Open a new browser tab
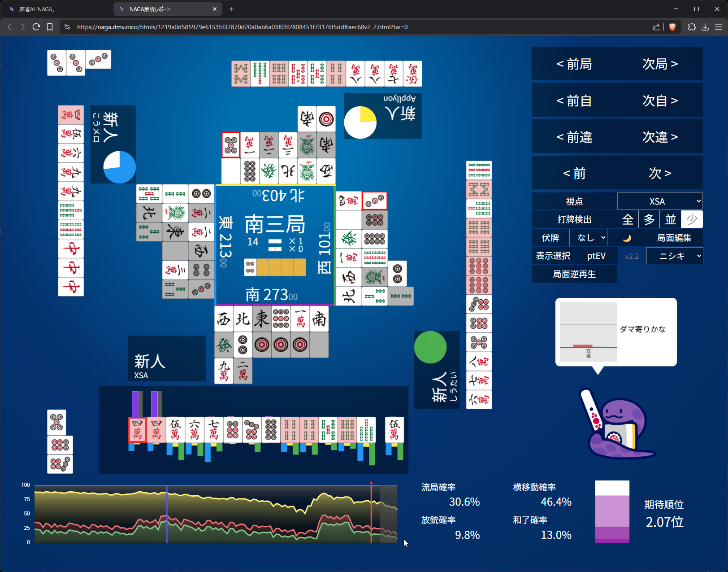Image resolution: width=728 pixels, height=572 pixels. pyautogui.click(x=231, y=9)
